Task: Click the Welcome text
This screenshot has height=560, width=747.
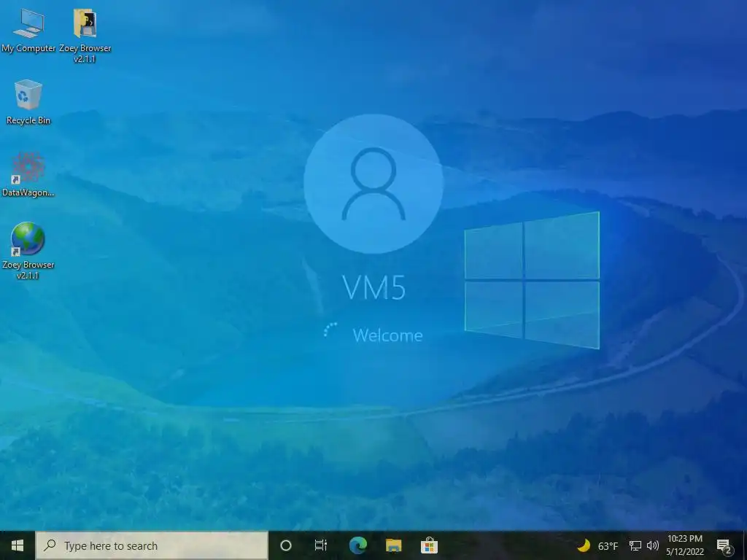Action: 387,335
